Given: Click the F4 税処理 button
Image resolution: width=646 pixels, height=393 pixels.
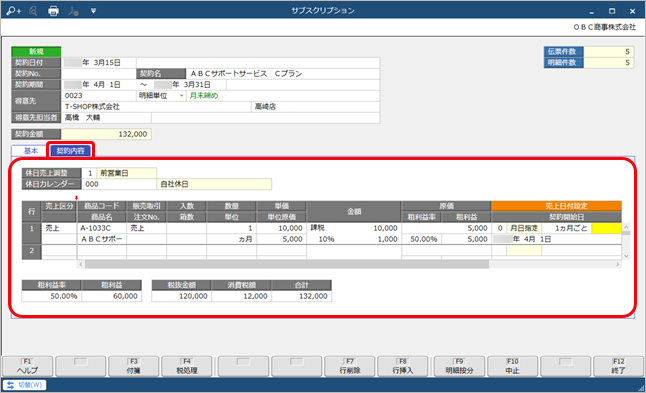Looking at the screenshot, I should [x=187, y=366].
